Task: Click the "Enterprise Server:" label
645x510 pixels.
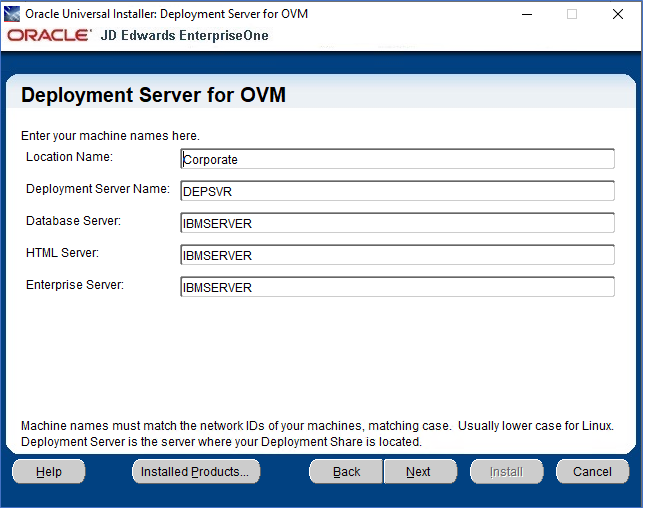Action: pyautogui.click(x=75, y=285)
